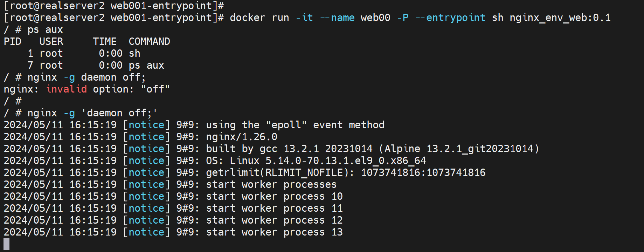The height and width of the screenshot is (252, 644).
Task: Click the "--entrypoint" option in docker command
Action: point(450,18)
